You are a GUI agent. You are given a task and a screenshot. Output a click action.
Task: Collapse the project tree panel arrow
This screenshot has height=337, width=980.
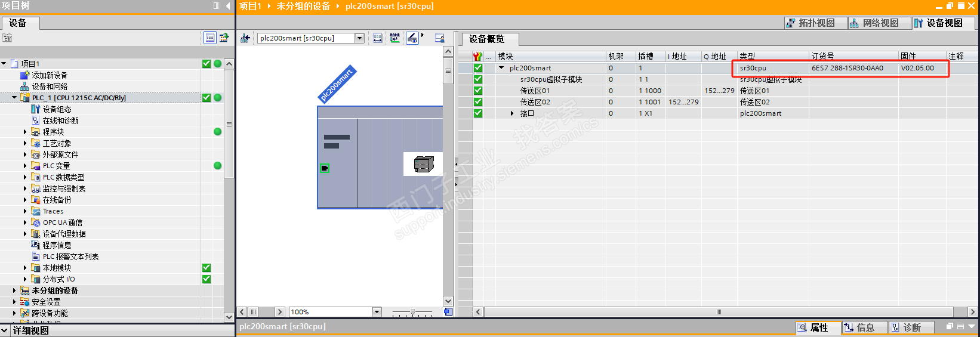tap(228, 6)
